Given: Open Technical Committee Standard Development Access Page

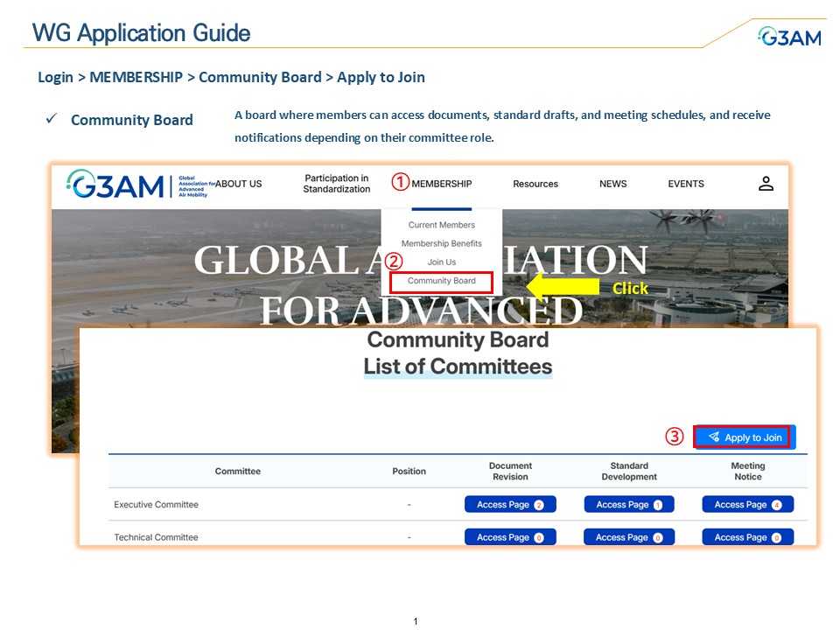Looking at the screenshot, I should (629, 537).
